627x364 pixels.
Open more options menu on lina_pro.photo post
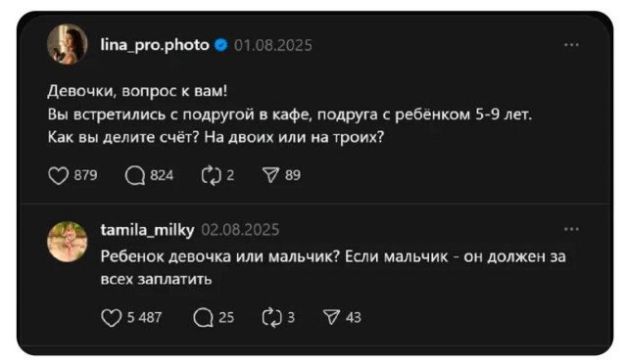(x=571, y=45)
